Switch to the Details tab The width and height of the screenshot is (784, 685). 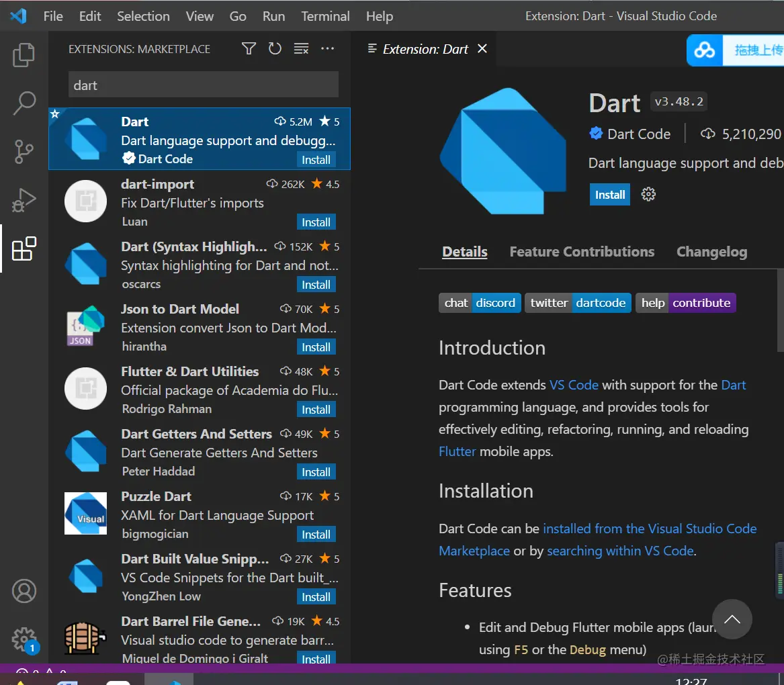(x=464, y=251)
